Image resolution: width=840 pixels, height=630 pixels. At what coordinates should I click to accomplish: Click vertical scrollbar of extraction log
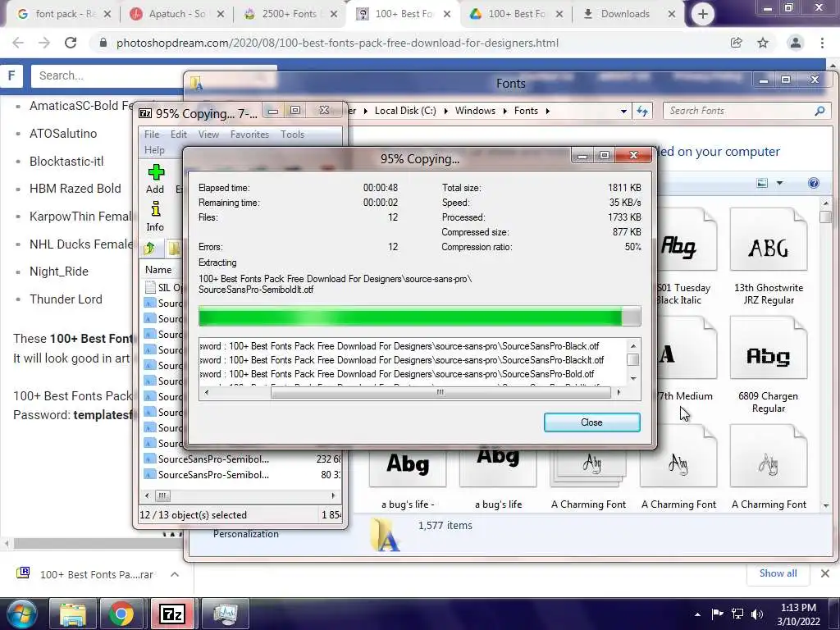[x=632, y=362]
